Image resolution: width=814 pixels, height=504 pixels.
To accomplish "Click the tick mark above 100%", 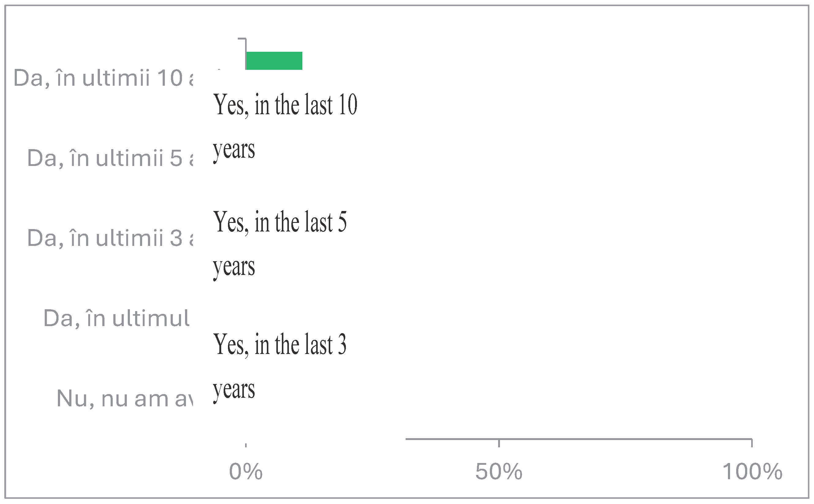I will tap(752, 443).
